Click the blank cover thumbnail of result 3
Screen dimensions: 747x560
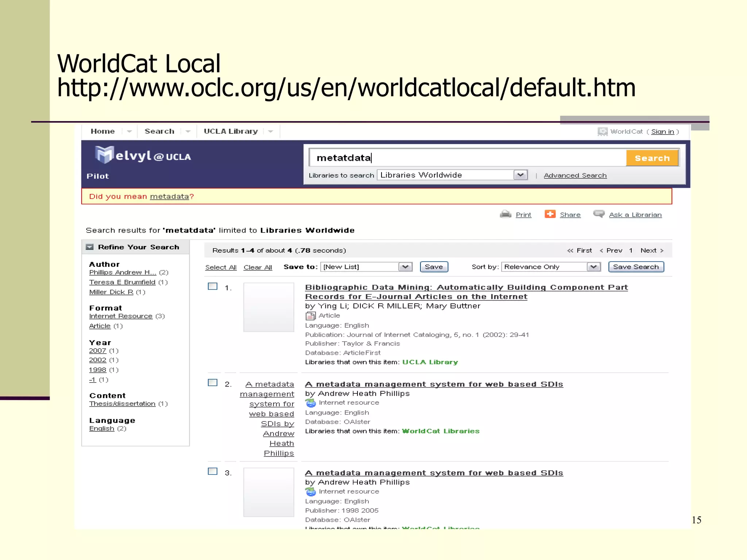click(269, 492)
